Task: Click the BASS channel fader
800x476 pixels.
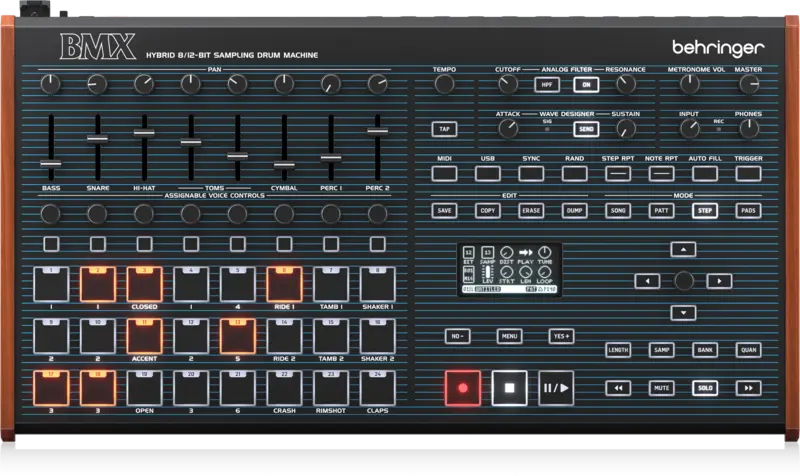Action: pos(51,164)
